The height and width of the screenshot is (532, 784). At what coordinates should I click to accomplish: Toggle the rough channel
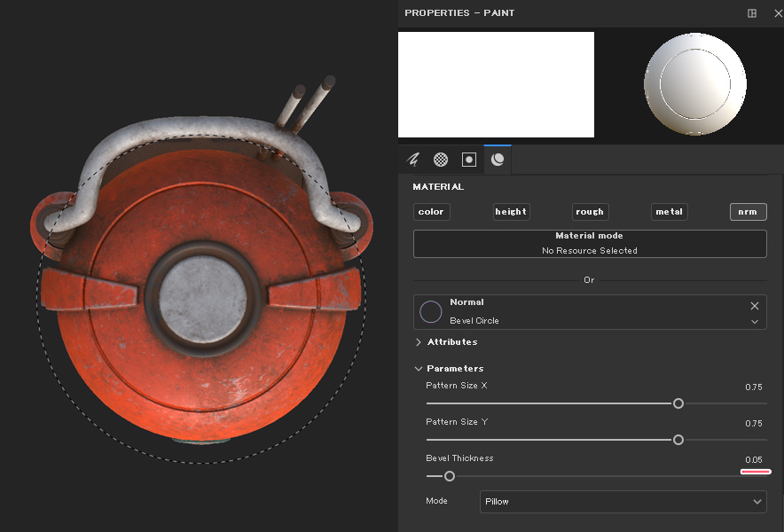pyautogui.click(x=590, y=212)
